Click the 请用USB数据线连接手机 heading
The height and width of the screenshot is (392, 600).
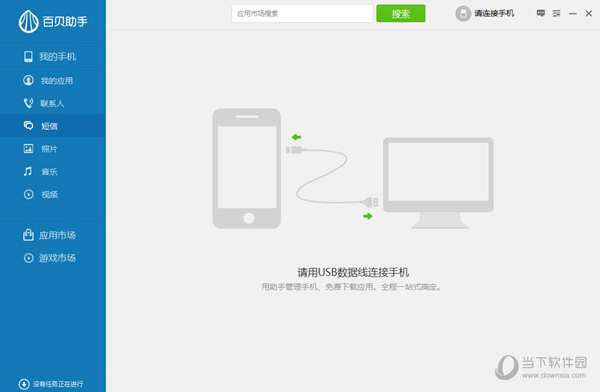353,272
